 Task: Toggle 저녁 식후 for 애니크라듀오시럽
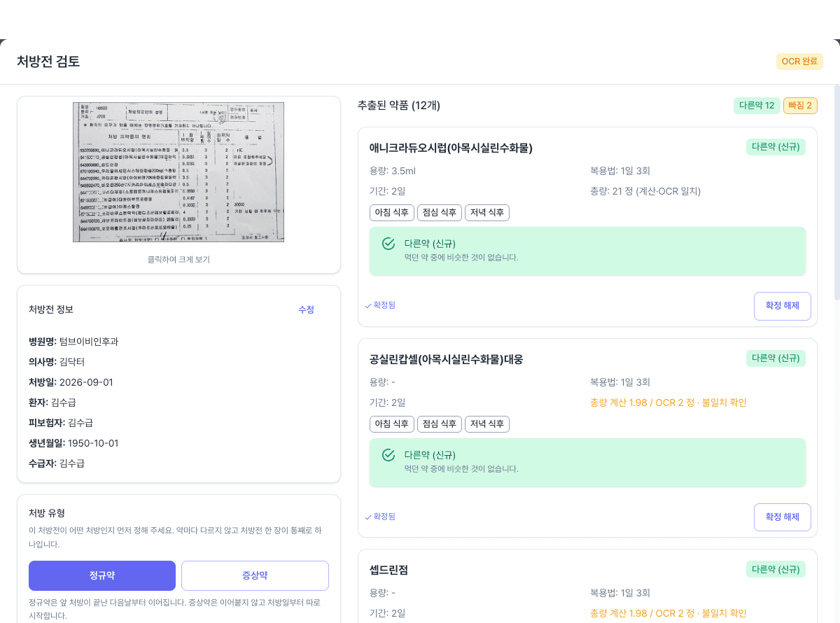click(487, 213)
